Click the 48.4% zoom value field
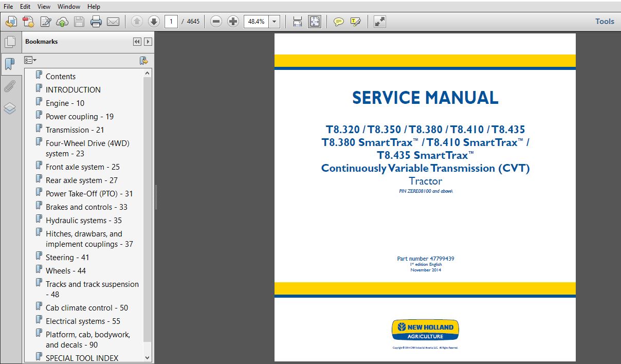Image resolution: width=621 pixels, height=364 pixels. pos(256,22)
